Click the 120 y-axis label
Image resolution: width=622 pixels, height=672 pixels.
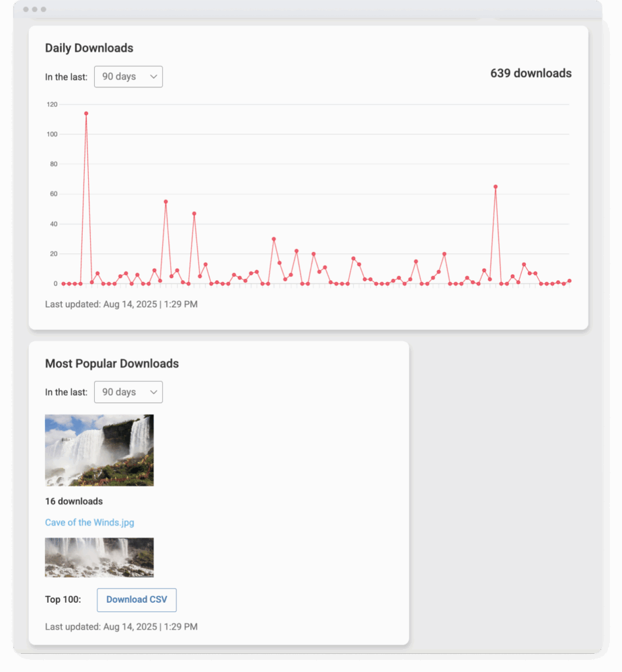pyautogui.click(x=52, y=105)
